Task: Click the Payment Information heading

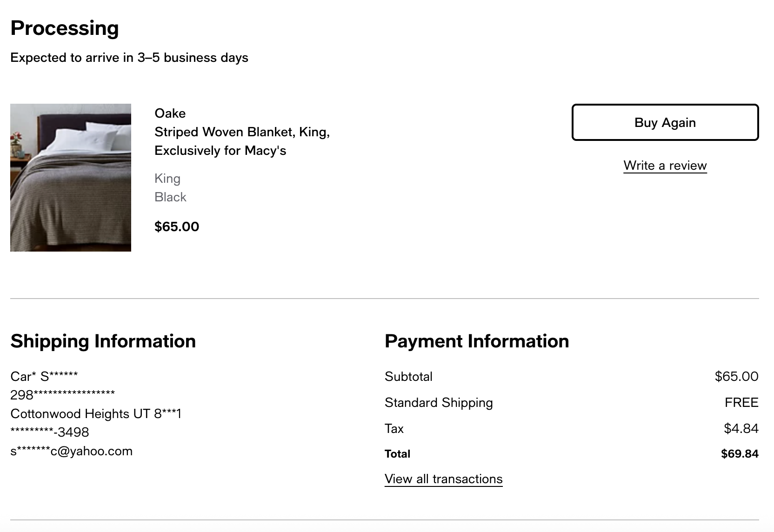Action: 477,341
